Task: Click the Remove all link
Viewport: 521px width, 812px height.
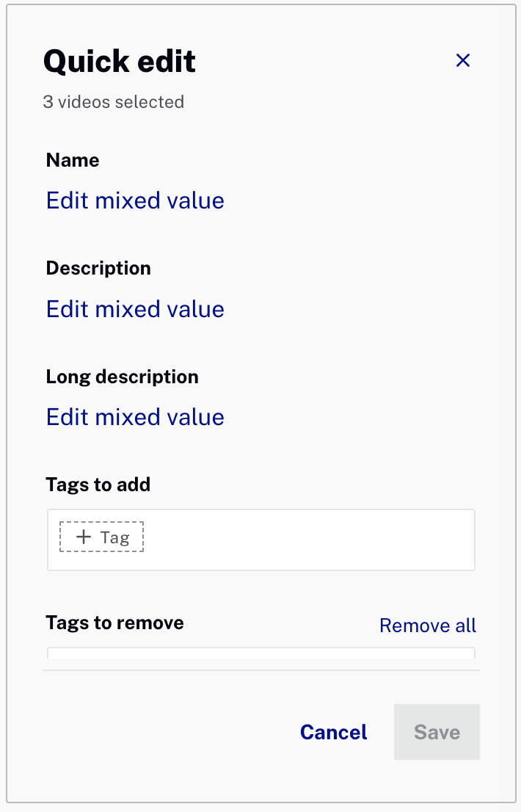Action: click(427, 626)
